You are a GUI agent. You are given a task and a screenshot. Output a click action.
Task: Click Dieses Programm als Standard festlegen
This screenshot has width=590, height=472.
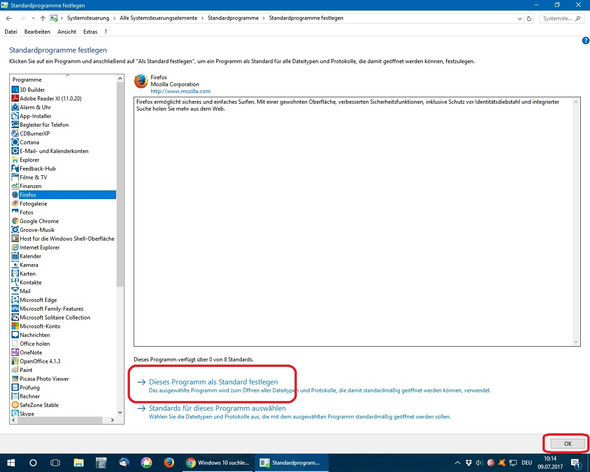pyautogui.click(x=213, y=382)
